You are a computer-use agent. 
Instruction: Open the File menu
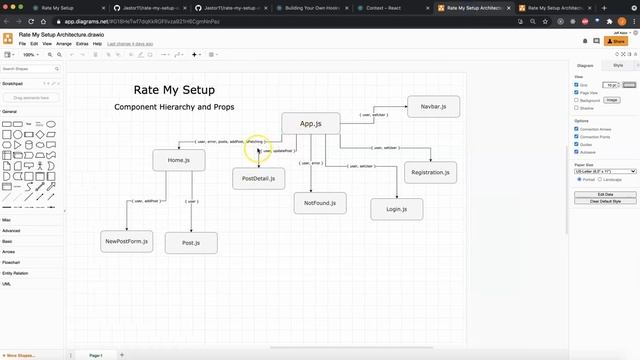[x=22, y=44]
